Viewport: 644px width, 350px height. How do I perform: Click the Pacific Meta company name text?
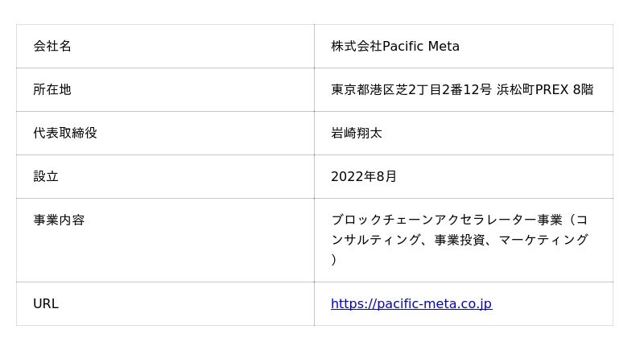point(420,46)
